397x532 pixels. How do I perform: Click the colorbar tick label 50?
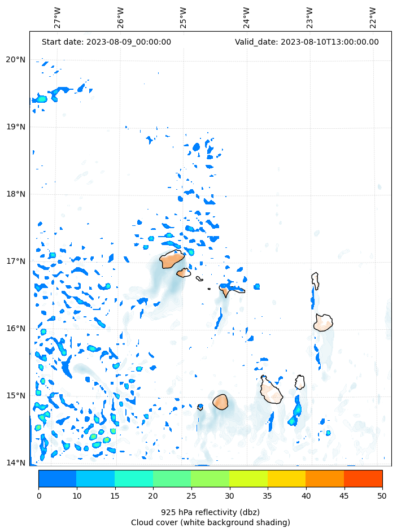[382, 496]
